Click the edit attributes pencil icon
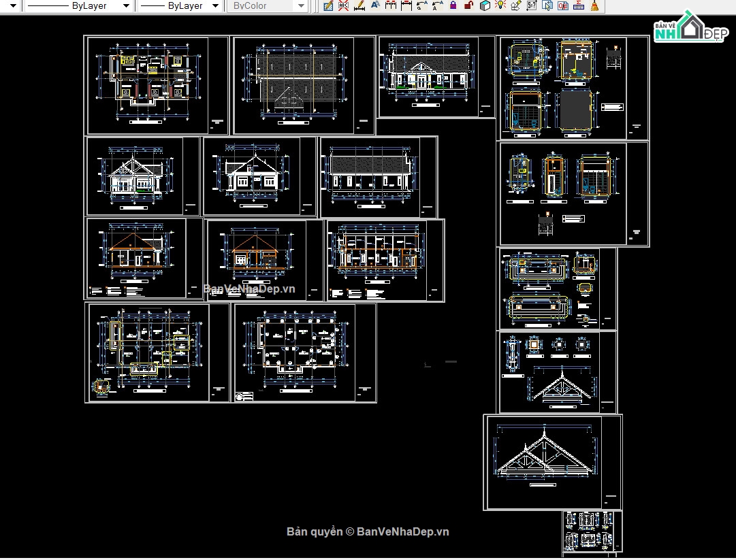 (328, 5)
